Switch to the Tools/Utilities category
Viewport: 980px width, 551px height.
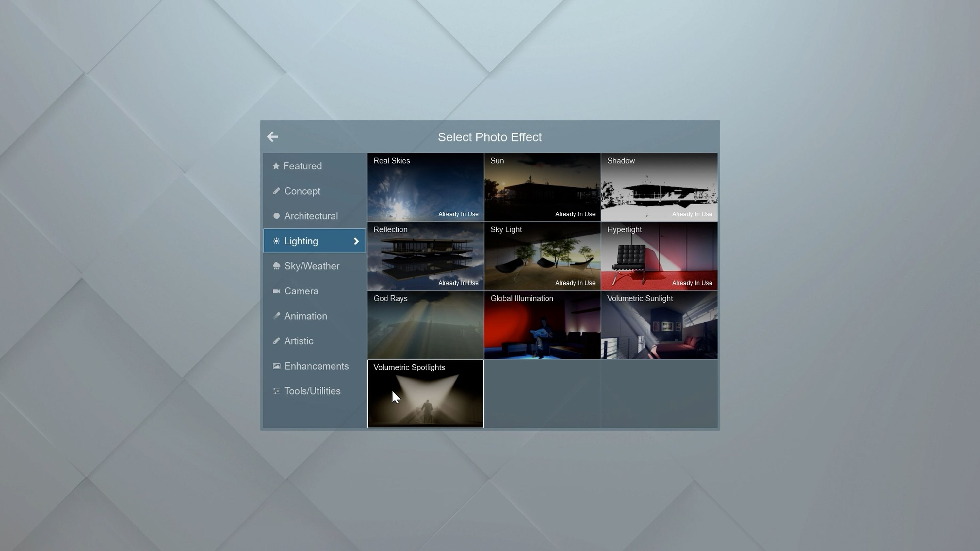(315, 391)
